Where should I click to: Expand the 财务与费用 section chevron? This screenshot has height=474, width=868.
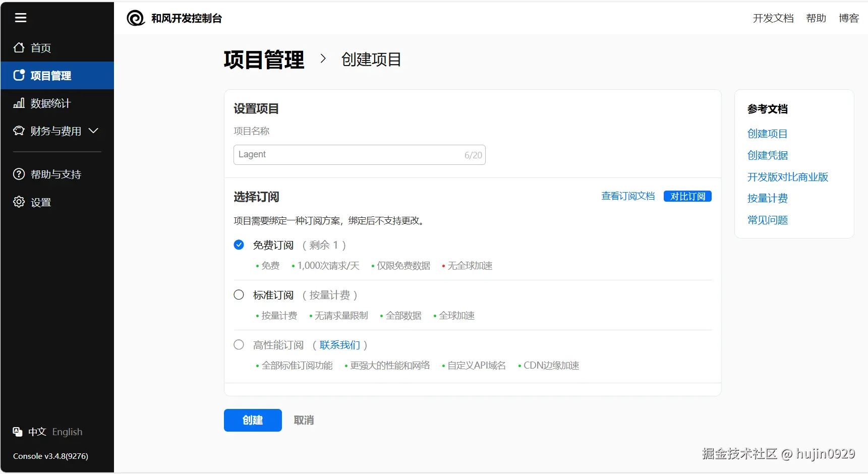(x=93, y=131)
